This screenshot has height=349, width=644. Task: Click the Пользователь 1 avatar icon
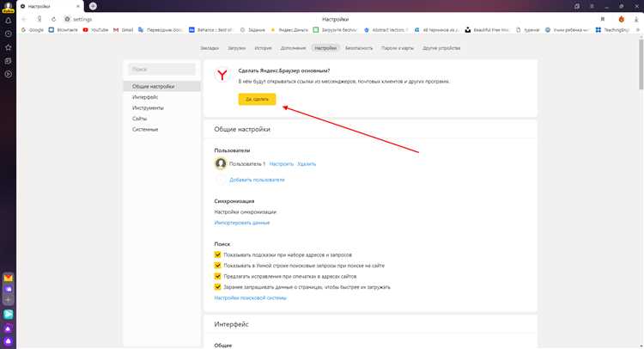pyautogui.click(x=220, y=163)
